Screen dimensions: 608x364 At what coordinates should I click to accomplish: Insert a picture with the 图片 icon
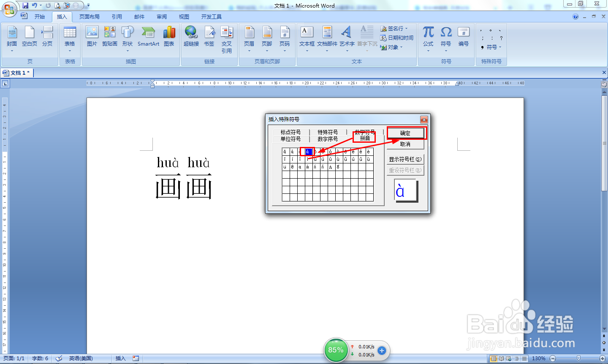click(92, 37)
